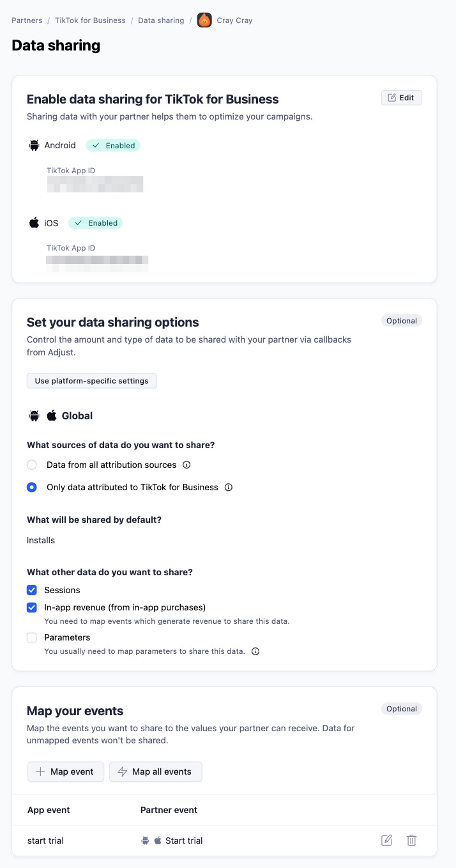456x868 pixels.
Task: Click Map all events button
Action: (x=156, y=772)
